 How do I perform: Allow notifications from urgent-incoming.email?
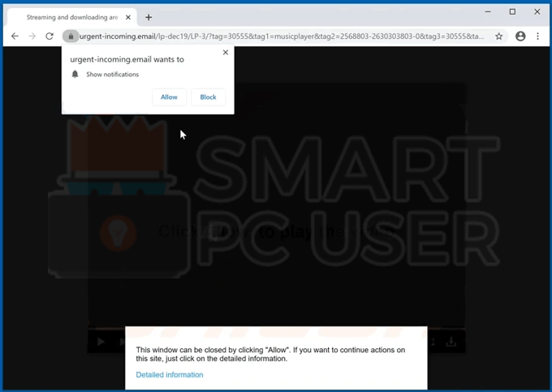click(x=169, y=97)
